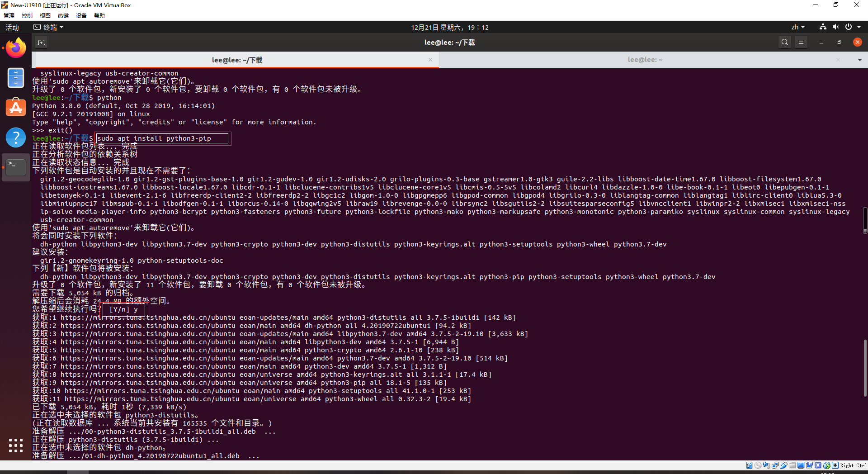868x474 pixels.
Task: Click the '[Y/n] y' prompt text
Action: coord(123,309)
